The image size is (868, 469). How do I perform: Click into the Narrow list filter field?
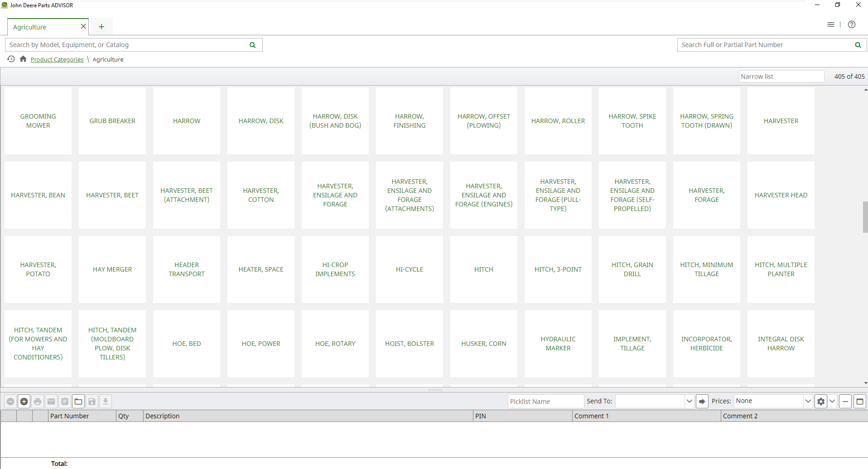point(781,77)
